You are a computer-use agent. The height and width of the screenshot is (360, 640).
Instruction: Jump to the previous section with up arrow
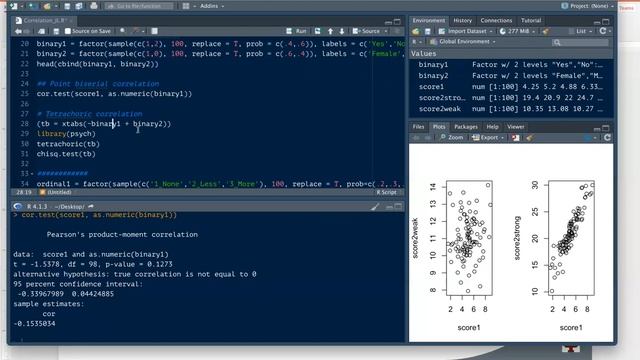(x=330, y=31)
